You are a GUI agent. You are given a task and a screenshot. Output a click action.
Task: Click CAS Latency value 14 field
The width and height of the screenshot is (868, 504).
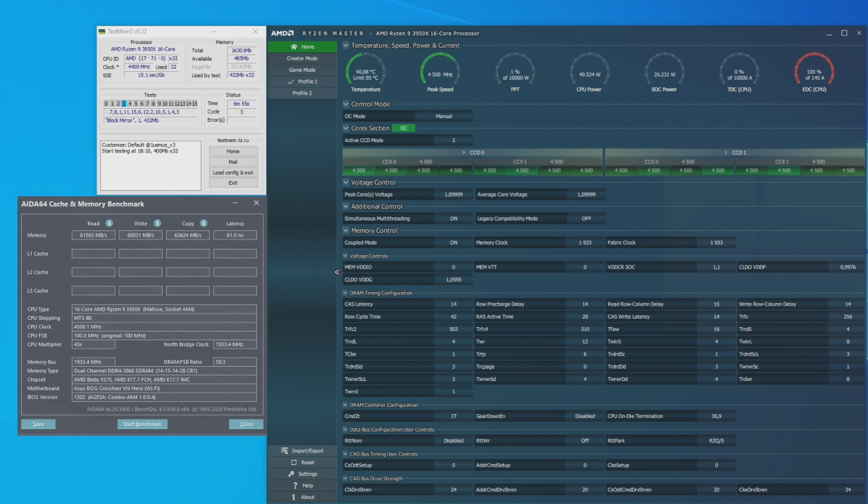point(453,304)
